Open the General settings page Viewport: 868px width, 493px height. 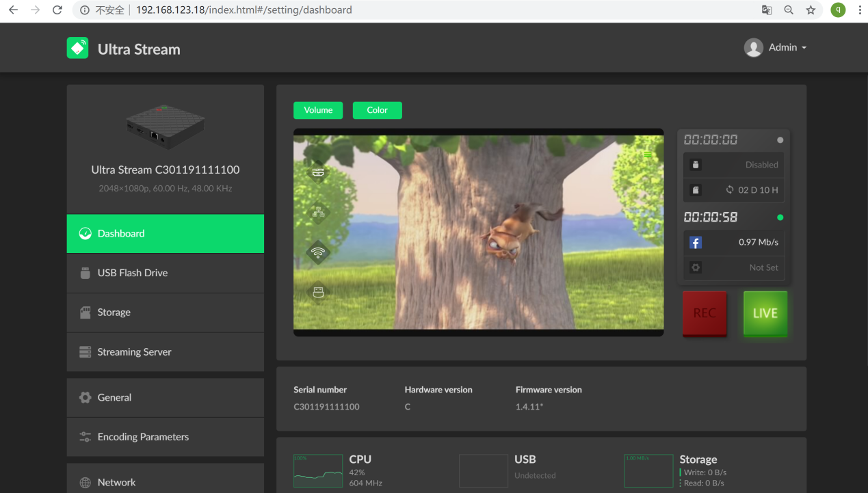click(166, 397)
